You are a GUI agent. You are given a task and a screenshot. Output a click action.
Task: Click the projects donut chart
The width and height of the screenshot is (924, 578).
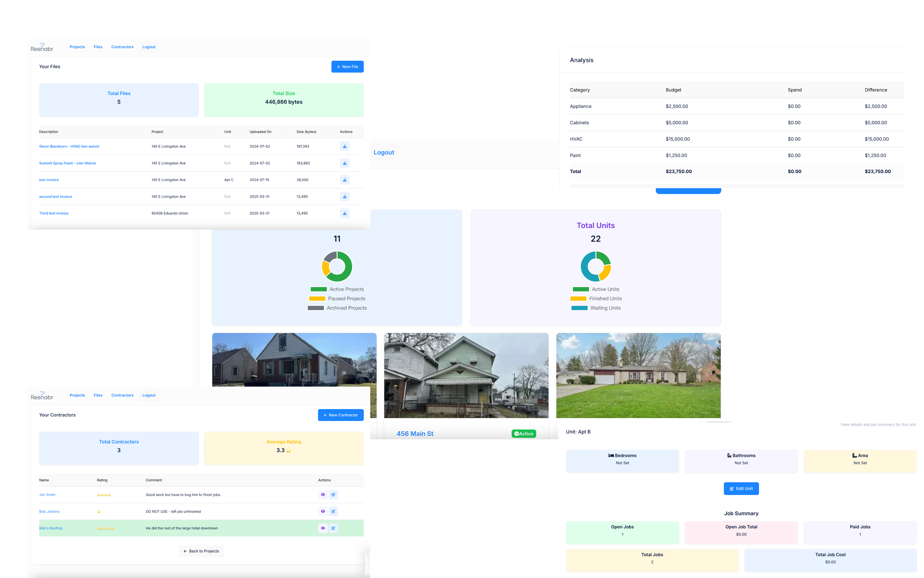tap(337, 267)
